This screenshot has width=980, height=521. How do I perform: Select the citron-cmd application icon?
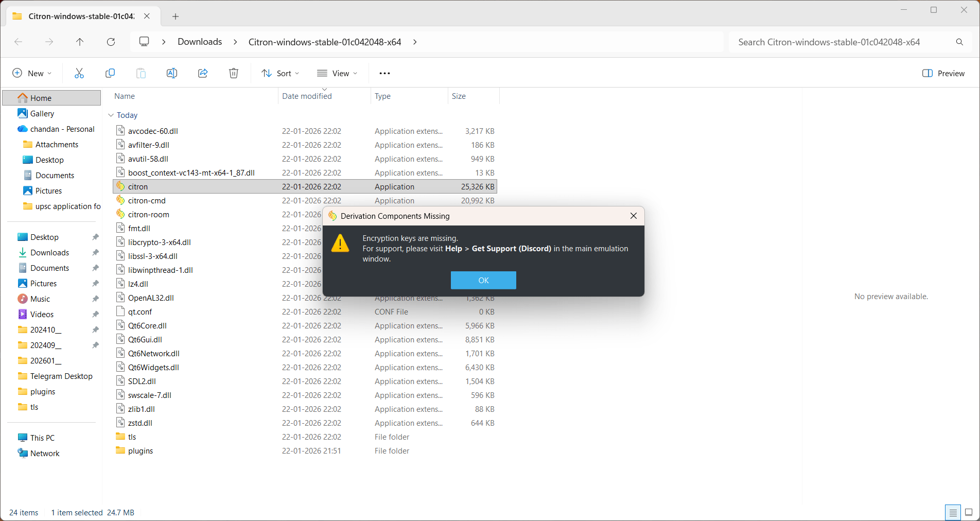120,200
